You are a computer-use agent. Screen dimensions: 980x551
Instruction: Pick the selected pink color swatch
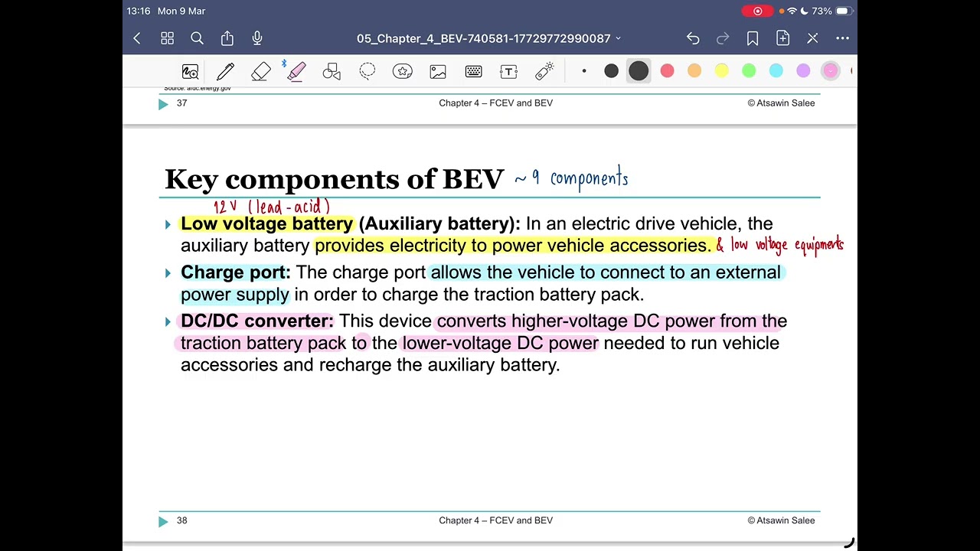click(x=831, y=71)
